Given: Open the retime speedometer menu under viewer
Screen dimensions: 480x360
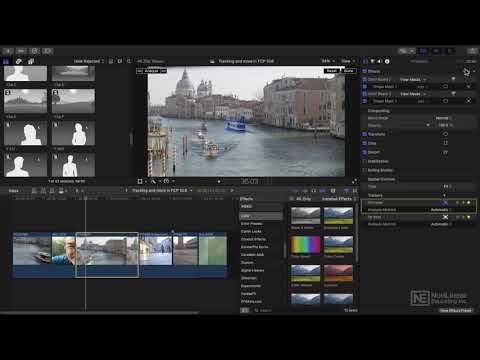Looking at the screenshot, I should tap(167, 181).
